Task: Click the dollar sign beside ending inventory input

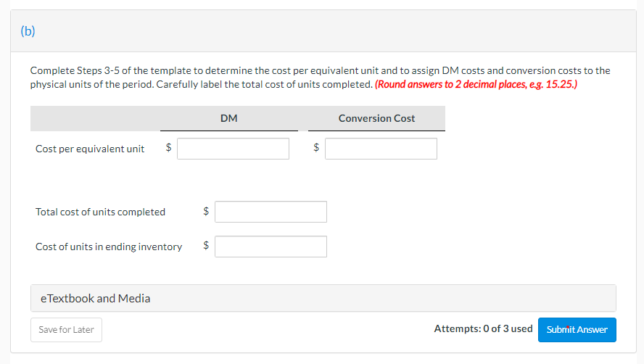Action: (x=206, y=246)
